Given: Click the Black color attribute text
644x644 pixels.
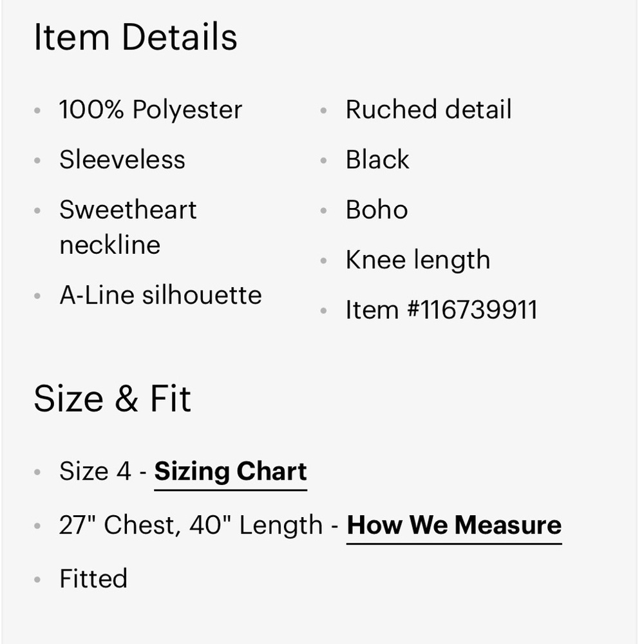Looking at the screenshot, I should pyautogui.click(x=377, y=160).
